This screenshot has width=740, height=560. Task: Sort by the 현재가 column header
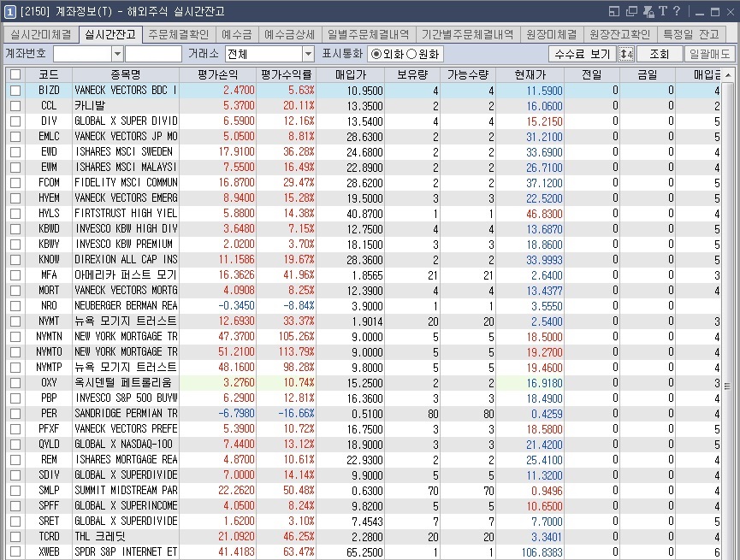coord(530,74)
